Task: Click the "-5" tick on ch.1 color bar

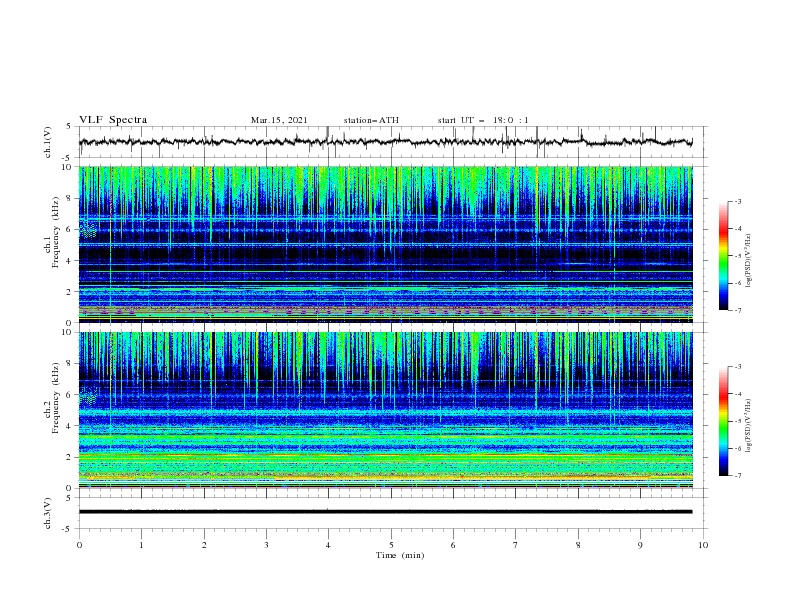Action: (x=737, y=256)
